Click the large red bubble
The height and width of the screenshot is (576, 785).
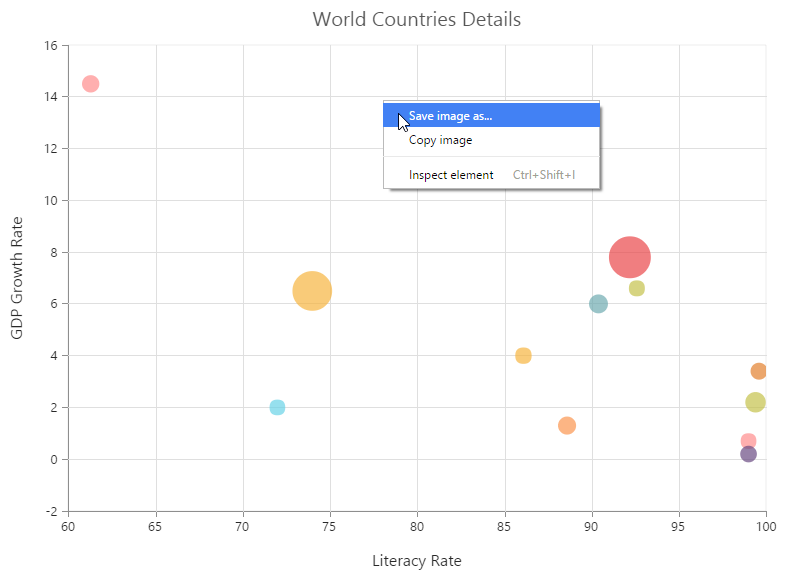pyautogui.click(x=629, y=257)
